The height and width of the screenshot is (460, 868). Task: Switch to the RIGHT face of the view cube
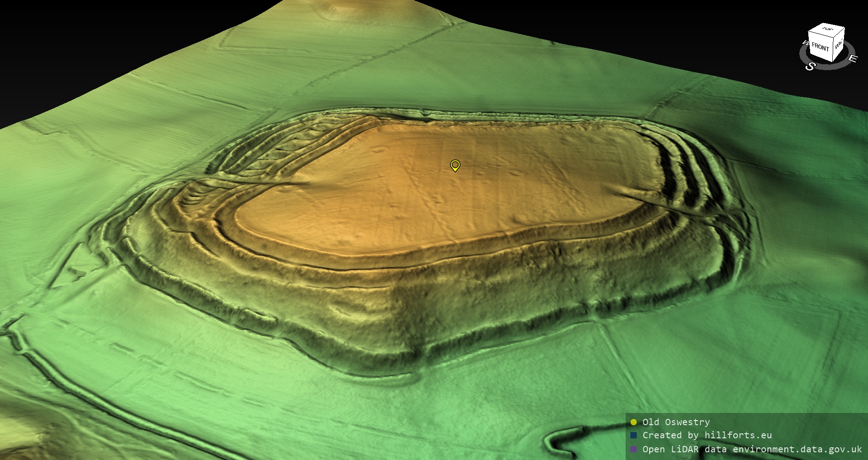tap(839, 44)
